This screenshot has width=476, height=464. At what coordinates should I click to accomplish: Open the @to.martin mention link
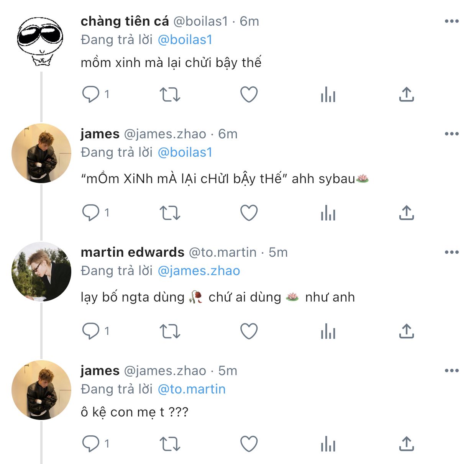click(192, 389)
